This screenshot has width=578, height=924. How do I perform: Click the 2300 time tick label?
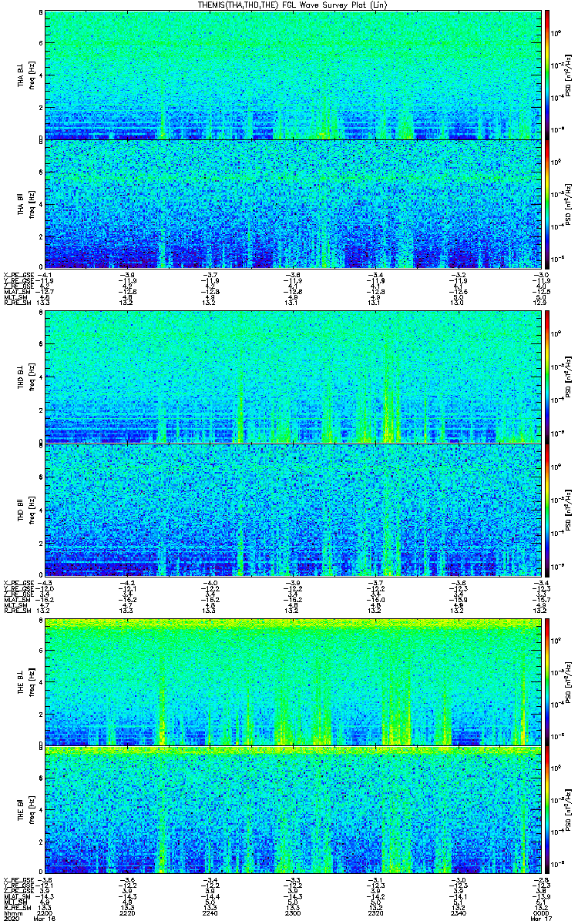pos(293,913)
